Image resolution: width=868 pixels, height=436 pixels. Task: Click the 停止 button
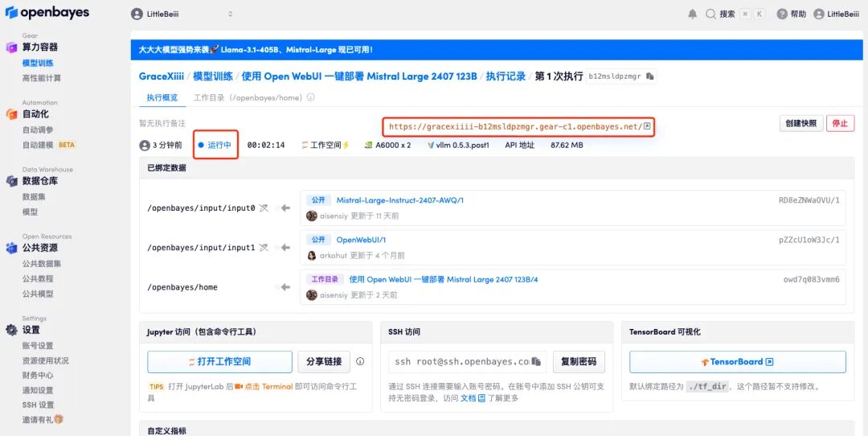tap(840, 123)
